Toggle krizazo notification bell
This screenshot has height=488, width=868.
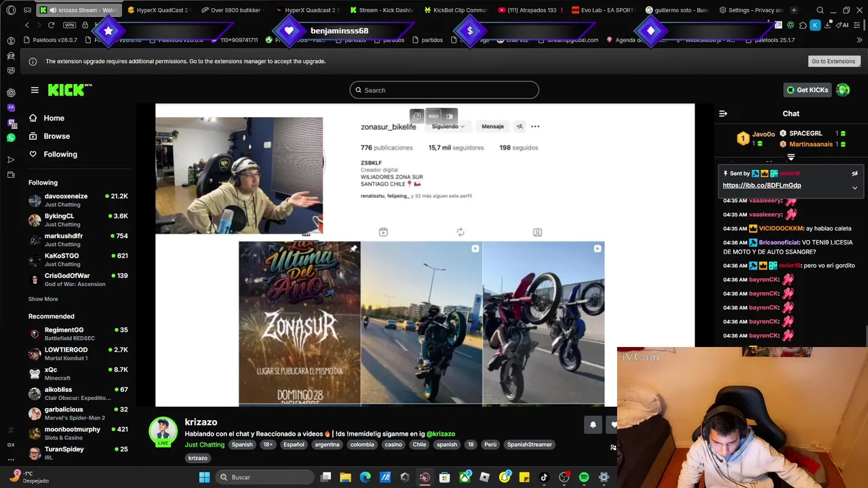tap(593, 425)
